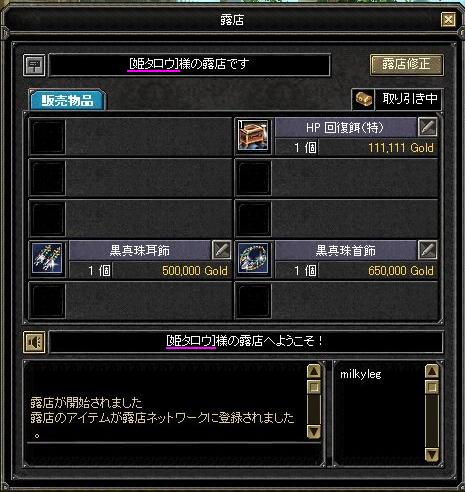Click up arrow of visitor list scrollbar

coord(432,371)
